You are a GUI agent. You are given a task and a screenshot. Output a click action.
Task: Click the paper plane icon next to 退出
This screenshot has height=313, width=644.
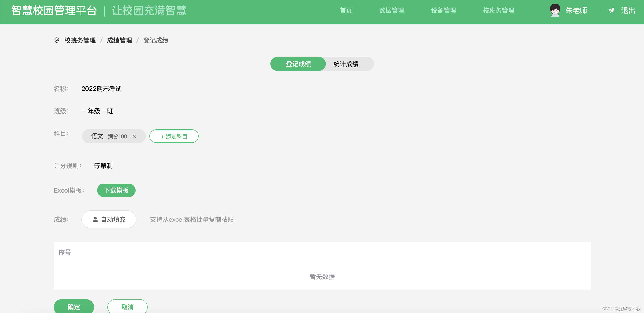(x=612, y=10)
